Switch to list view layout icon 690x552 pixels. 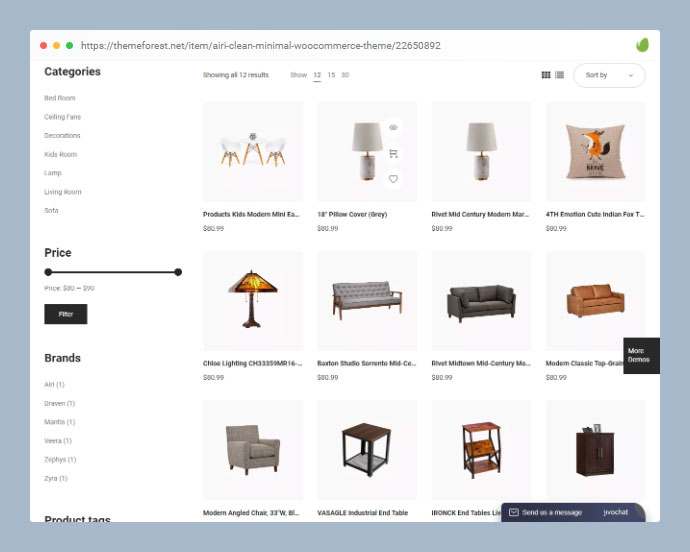pos(559,75)
